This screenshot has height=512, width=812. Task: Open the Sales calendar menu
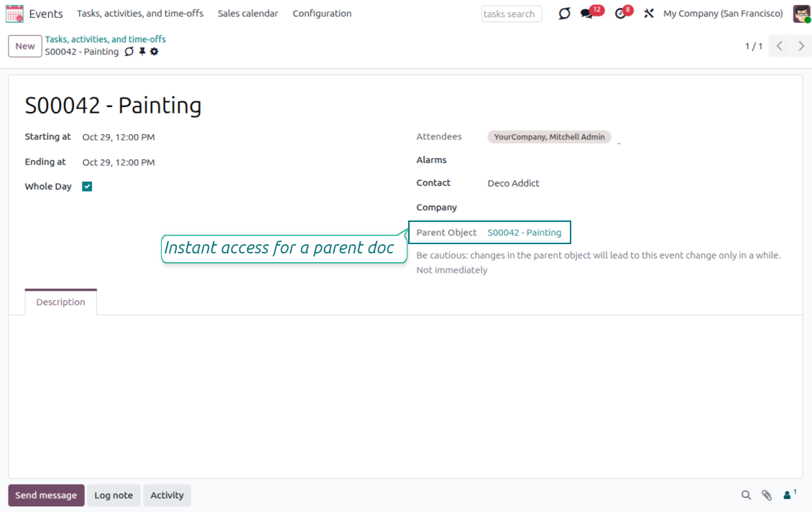[x=248, y=14]
